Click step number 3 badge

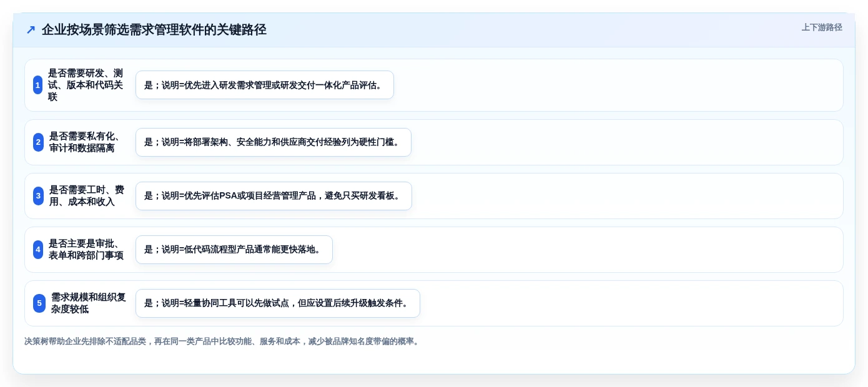pos(39,196)
